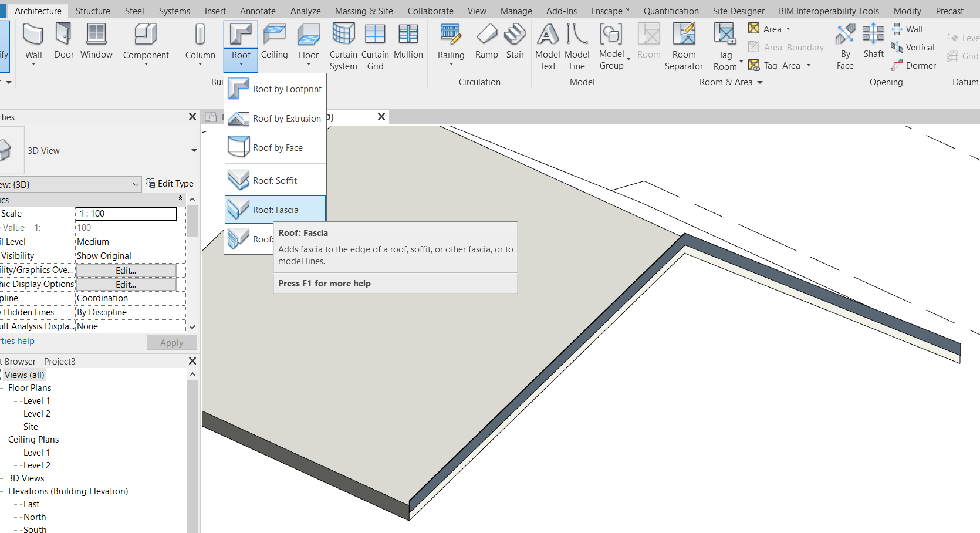Activate the Ceiling tool
This screenshot has height=533, width=980.
point(274,41)
